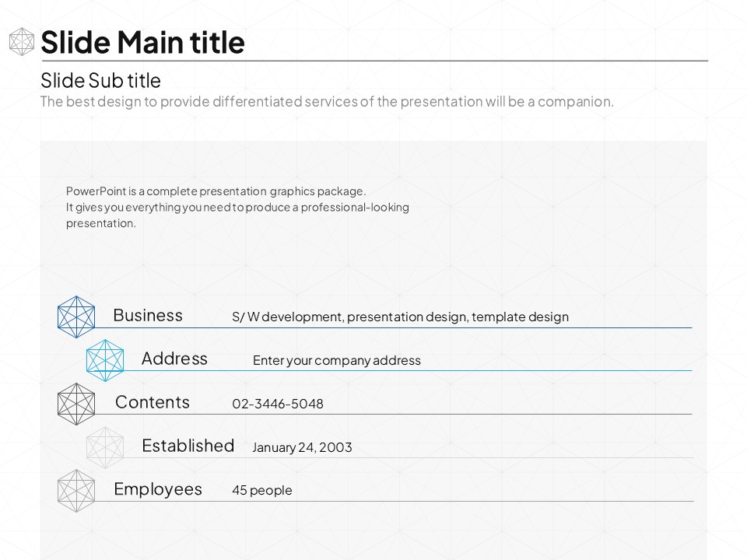Click the 'Slide Main title' heading
Screen dimensions: 747x560
tap(142, 42)
